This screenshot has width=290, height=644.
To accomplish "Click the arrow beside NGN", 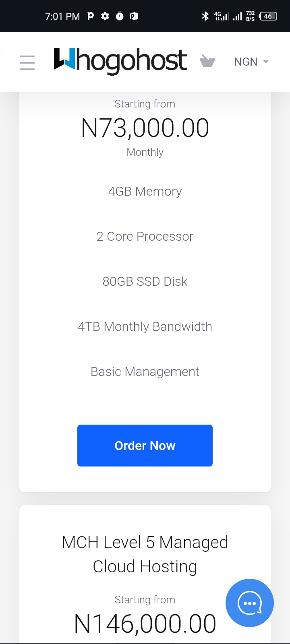I will [266, 62].
